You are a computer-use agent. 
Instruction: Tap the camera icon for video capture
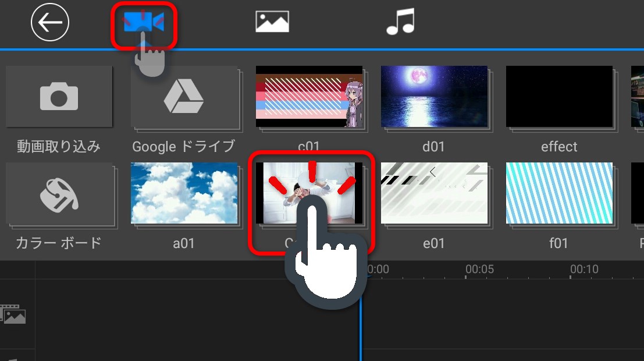pos(59,97)
